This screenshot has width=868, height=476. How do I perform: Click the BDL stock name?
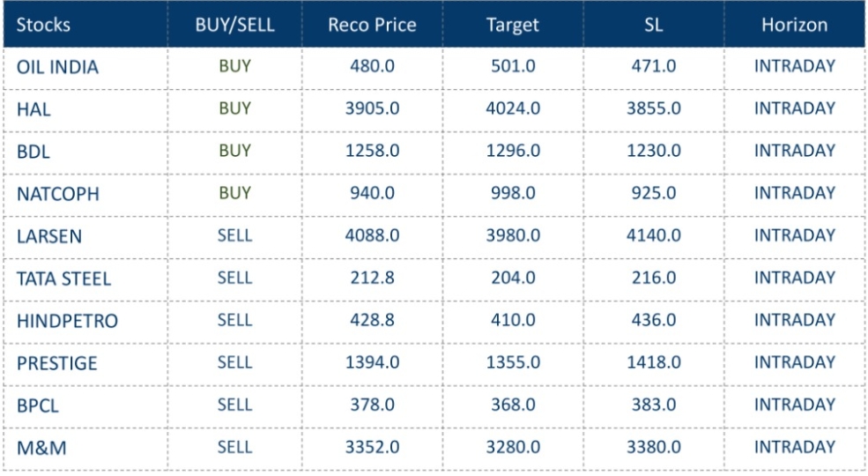point(33,152)
